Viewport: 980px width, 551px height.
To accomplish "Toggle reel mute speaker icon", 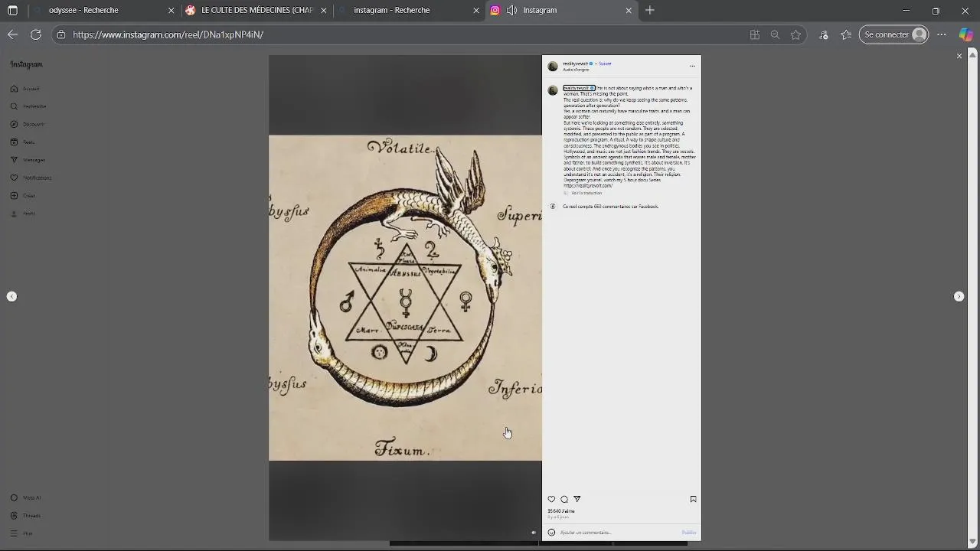I will (534, 533).
